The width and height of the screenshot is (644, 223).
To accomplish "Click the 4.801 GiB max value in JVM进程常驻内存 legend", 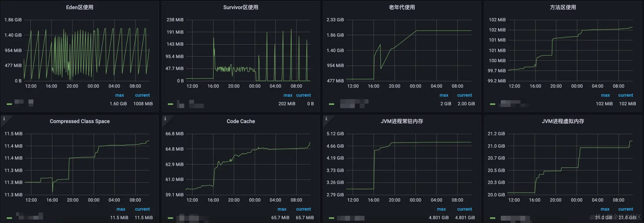I will [439, 218].
